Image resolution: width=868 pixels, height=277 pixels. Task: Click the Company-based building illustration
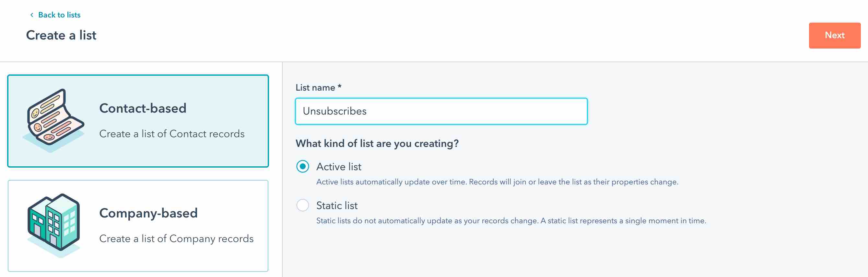(x=54, y=225)
